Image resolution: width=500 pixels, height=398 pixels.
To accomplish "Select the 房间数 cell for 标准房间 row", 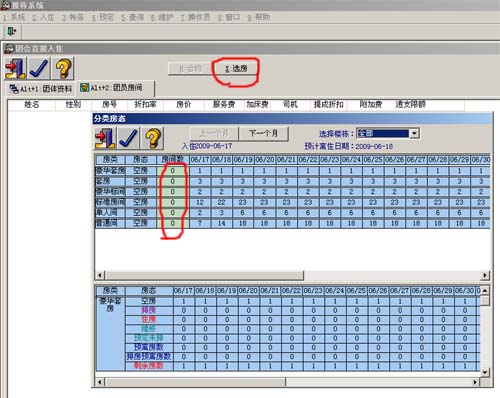I will click(x=173, y=202).
